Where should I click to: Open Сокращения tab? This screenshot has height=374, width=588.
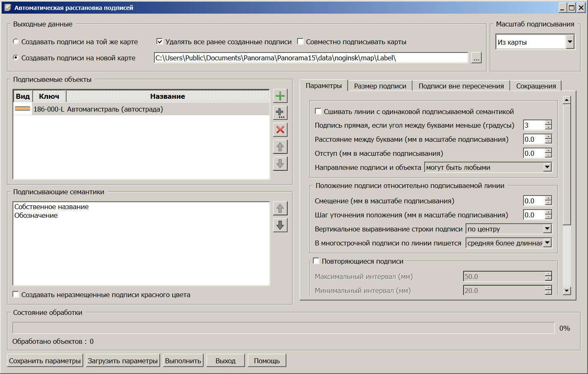click(536, 86)
